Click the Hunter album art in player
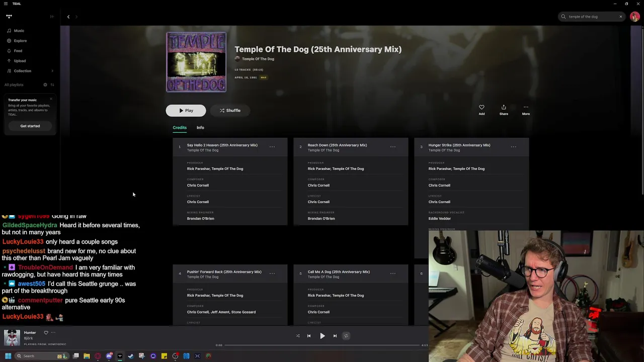The image size is (644, 362). click(12, 338)
